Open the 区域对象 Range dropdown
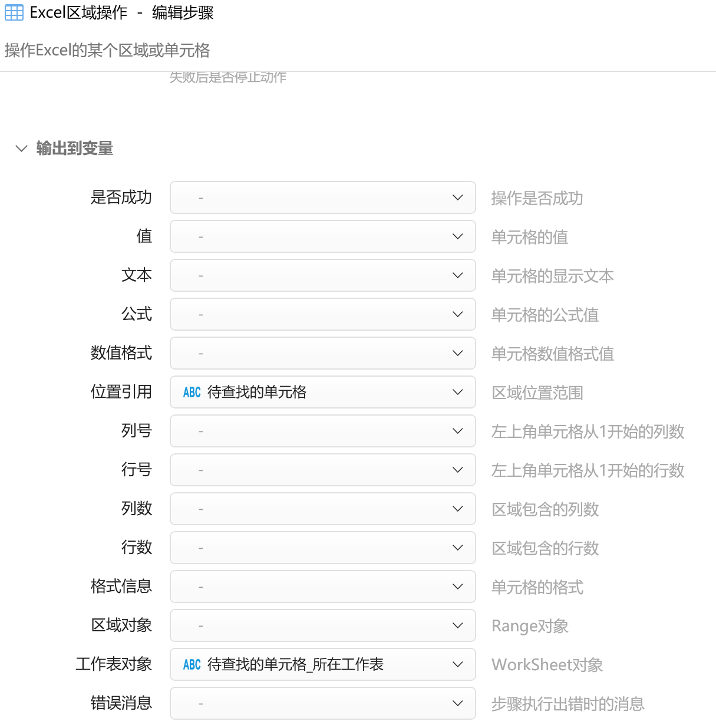Image resolution: width=716 pixels, height=728 pixels. tap(322, 625)
